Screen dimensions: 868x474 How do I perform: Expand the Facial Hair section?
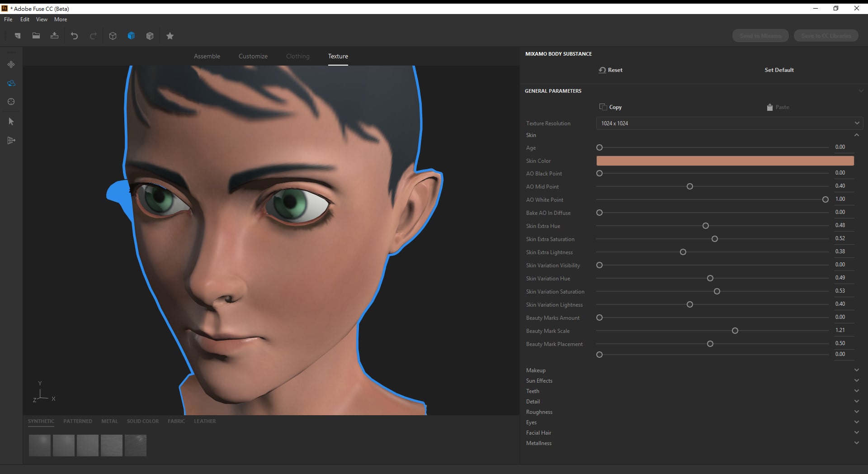[x=538, y=432]
